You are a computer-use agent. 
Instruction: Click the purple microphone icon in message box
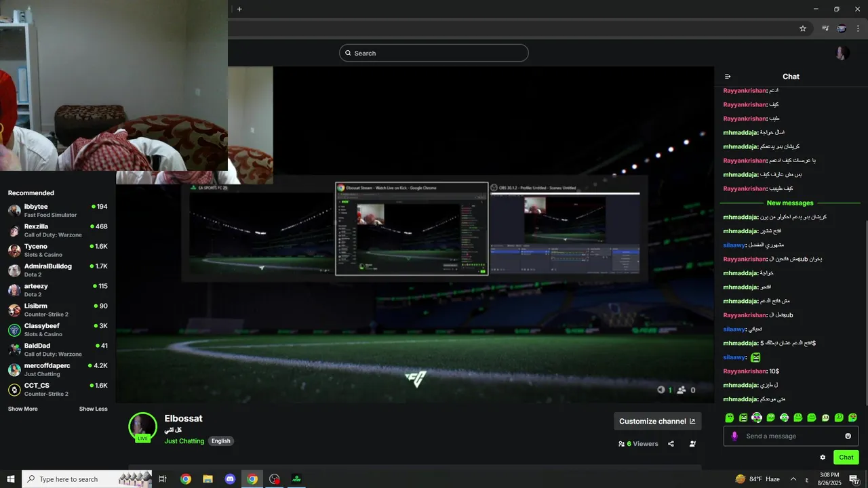(734, 436)
